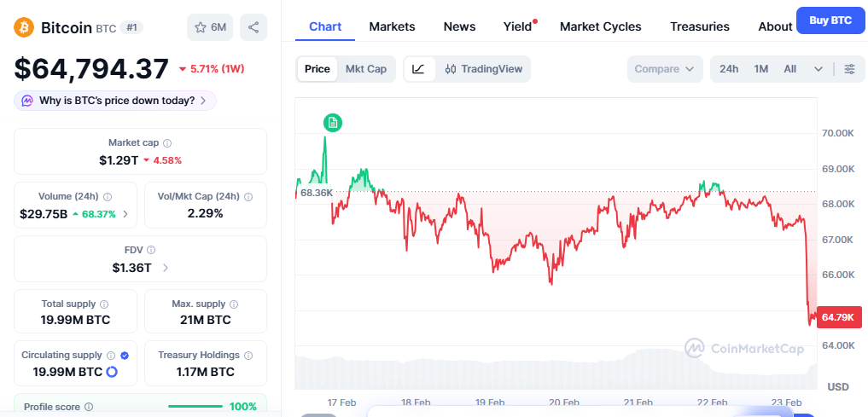
Task: Open the Yield tab
Action: pos(517,26)
